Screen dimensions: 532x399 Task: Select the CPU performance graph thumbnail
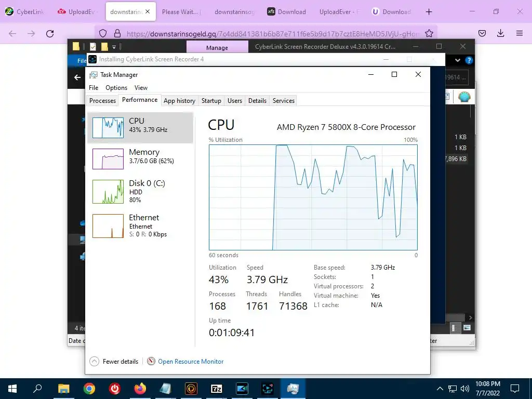tap(108, 128)
